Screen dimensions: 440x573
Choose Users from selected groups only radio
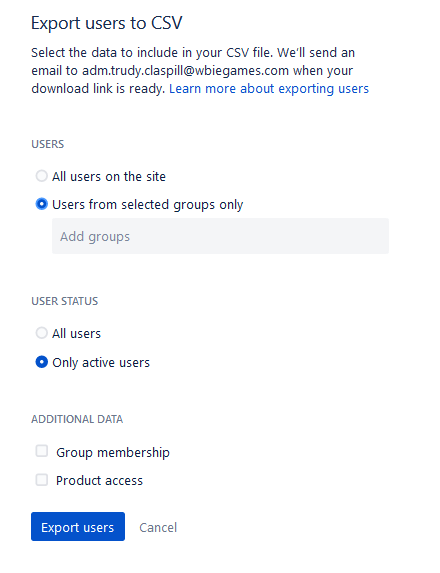coord(42,204)
